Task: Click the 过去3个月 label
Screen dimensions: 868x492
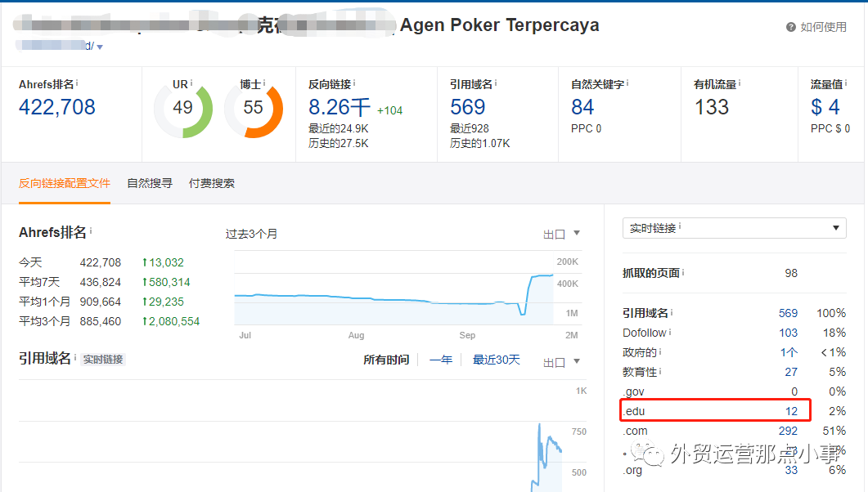Action: coord(251,234)
